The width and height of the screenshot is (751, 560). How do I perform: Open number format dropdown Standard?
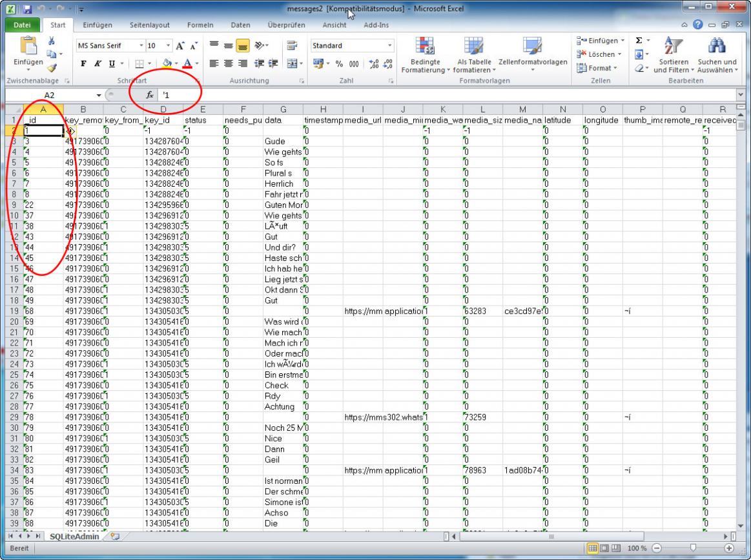390,45
